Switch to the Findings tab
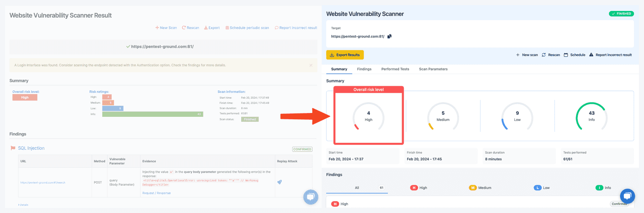644x213 pixels. 364,69
